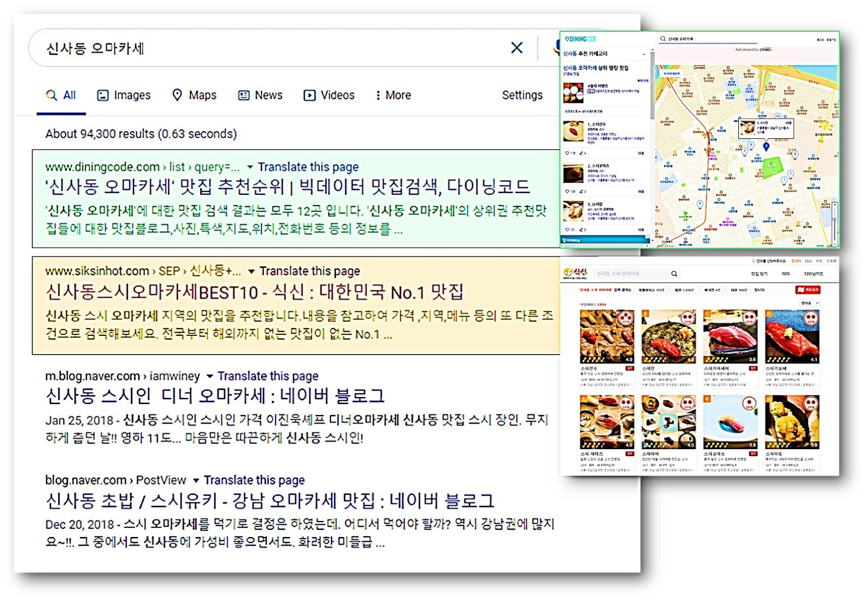Click the red 지도보기 map view button
This screenshot has height=601, width=868.
coord(808,290)
